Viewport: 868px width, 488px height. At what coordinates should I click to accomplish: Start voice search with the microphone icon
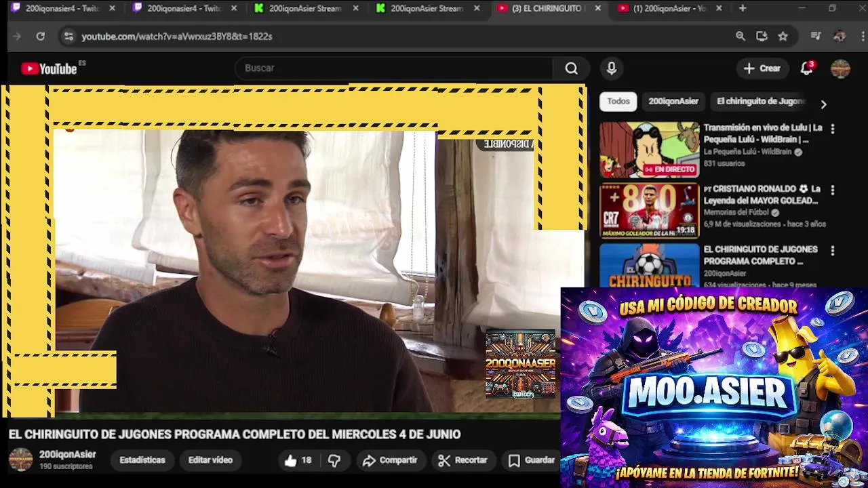point(611,68)
